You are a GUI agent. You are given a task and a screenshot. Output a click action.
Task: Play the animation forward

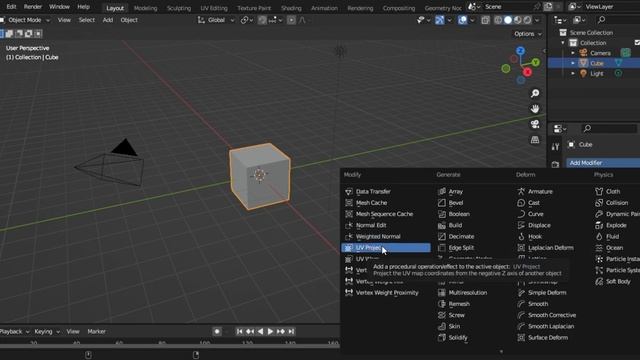coord(270,331)
